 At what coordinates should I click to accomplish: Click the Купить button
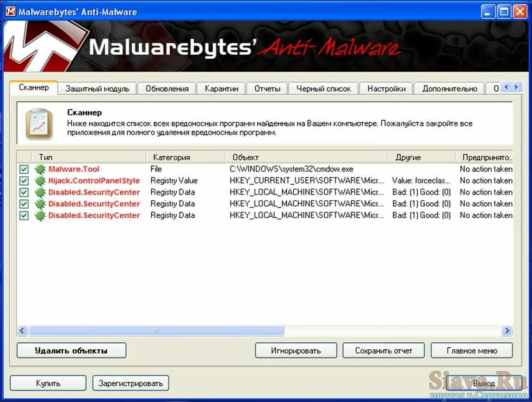48,383
